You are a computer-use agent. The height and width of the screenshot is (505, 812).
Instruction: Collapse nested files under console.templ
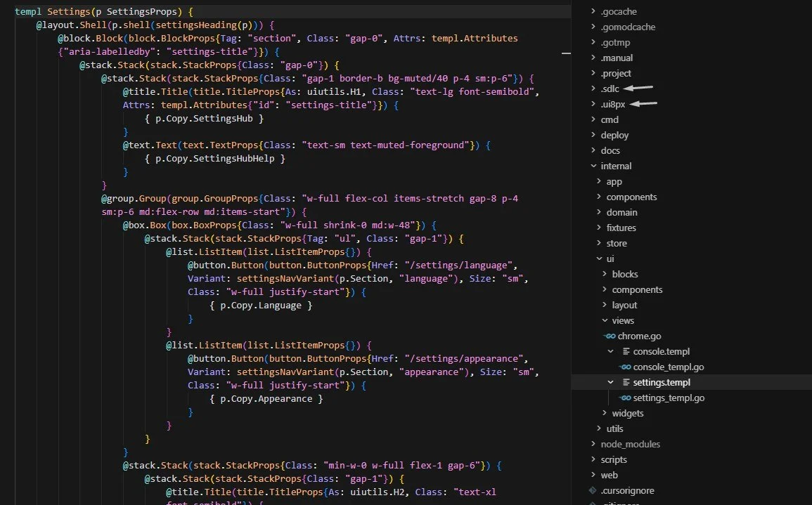610,352
